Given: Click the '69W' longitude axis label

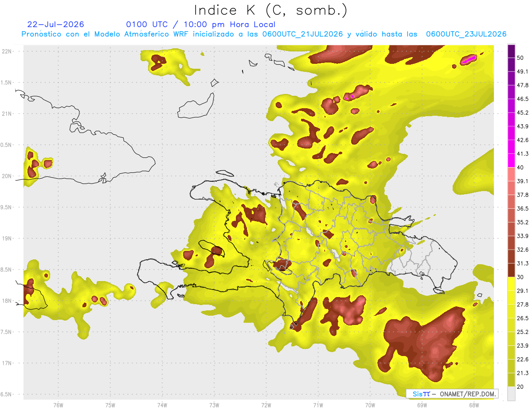Looking at the screenshot, I should point(422,405).
